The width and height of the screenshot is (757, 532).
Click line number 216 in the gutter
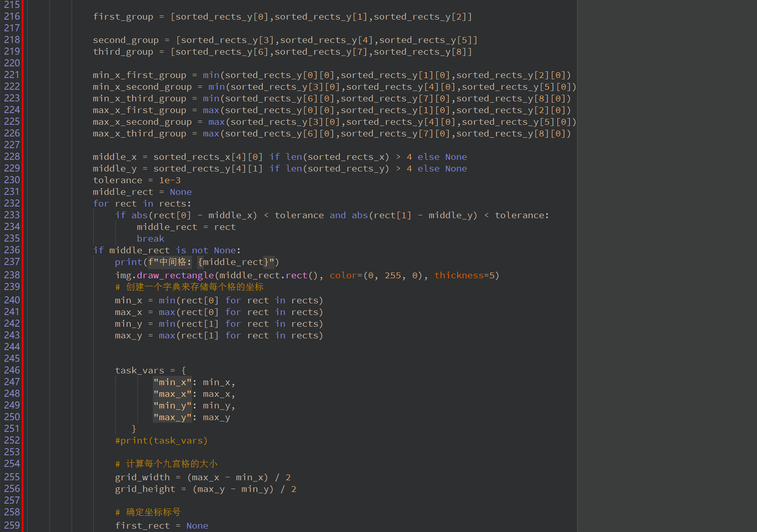click(12, 17)
